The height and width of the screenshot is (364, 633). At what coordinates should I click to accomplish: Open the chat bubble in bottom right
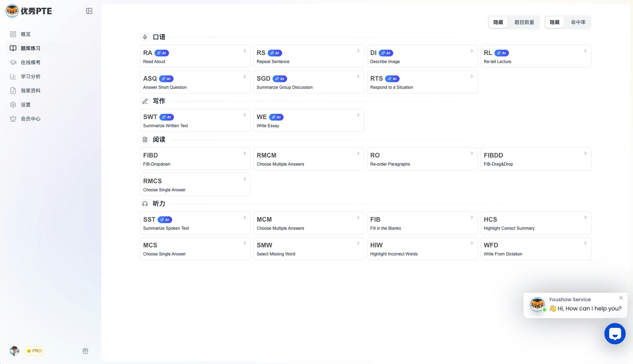pos(615,333)
